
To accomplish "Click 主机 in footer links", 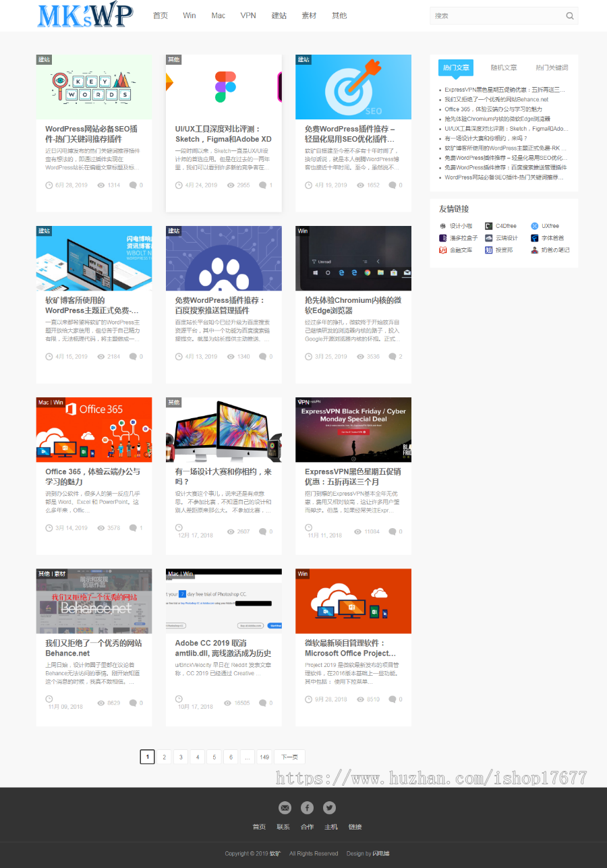I will 331,827.
